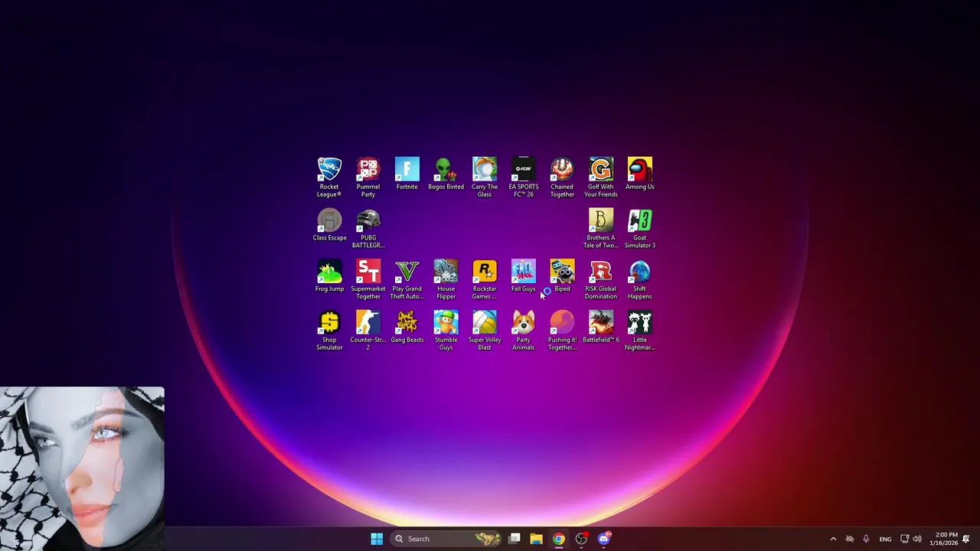Open House Flipper shortcut
The image size is (980, 551).
click(446, 280)
